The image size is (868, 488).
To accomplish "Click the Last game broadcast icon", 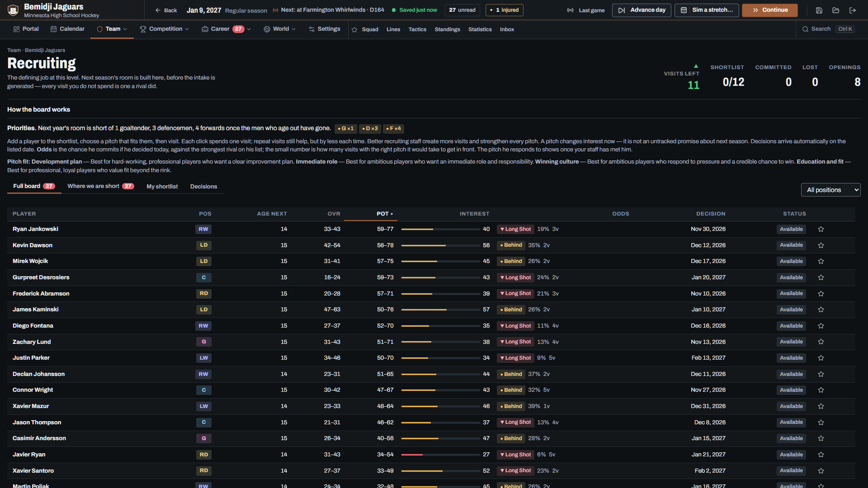I will click(571, 10).
